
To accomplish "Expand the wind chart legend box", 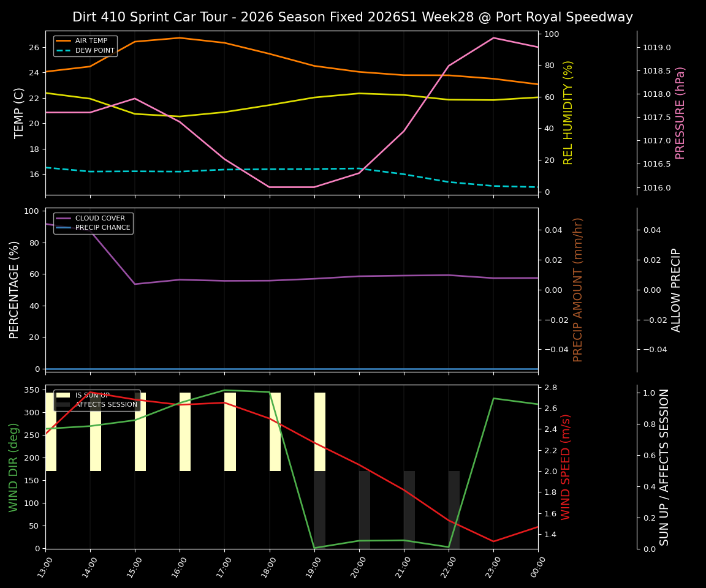I will tap(96, 399).
